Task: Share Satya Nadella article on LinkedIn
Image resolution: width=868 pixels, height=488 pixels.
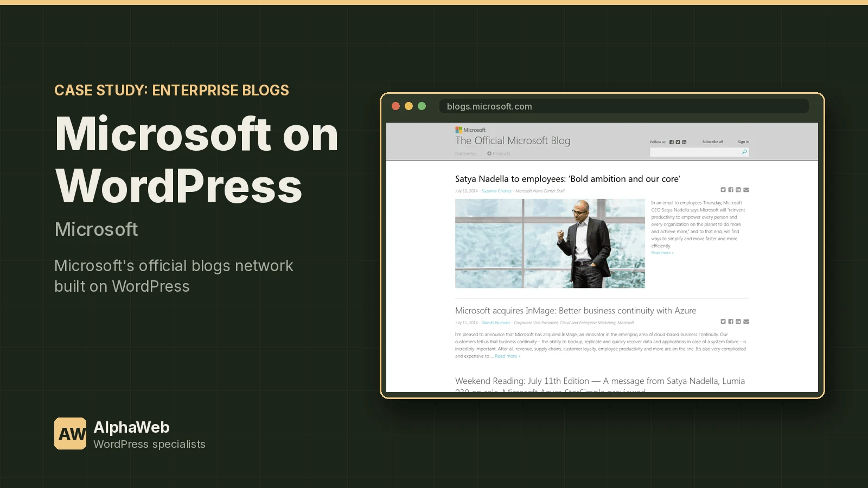Action: (738, 190)
